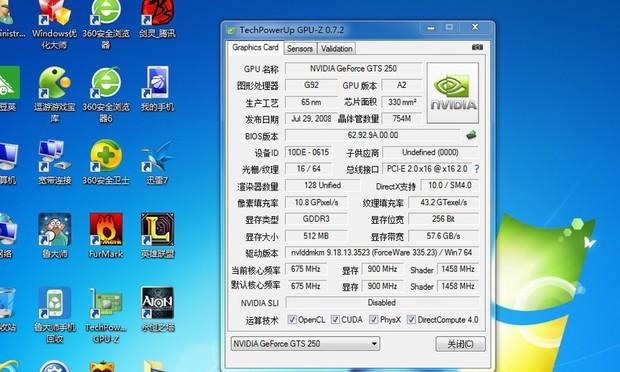The image size is (620, 372).
Task: Click the 显存带宽 57.6 GB/s value
Action: coord(443,236)
